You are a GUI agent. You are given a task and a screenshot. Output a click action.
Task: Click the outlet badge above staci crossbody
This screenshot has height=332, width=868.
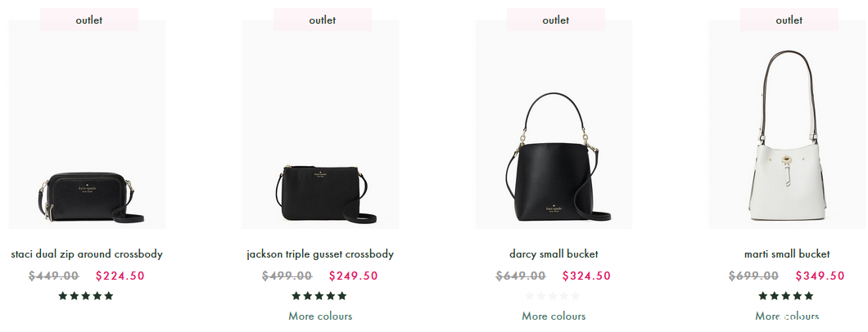coord(89,20)
